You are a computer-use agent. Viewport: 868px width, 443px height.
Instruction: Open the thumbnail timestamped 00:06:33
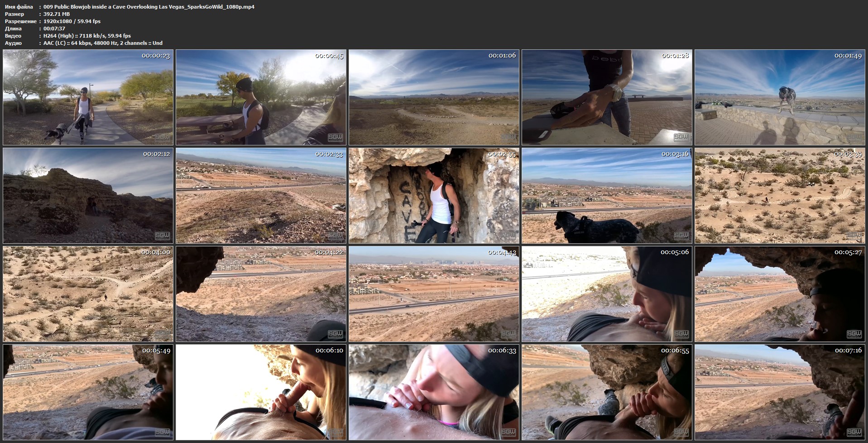[434, 392]
